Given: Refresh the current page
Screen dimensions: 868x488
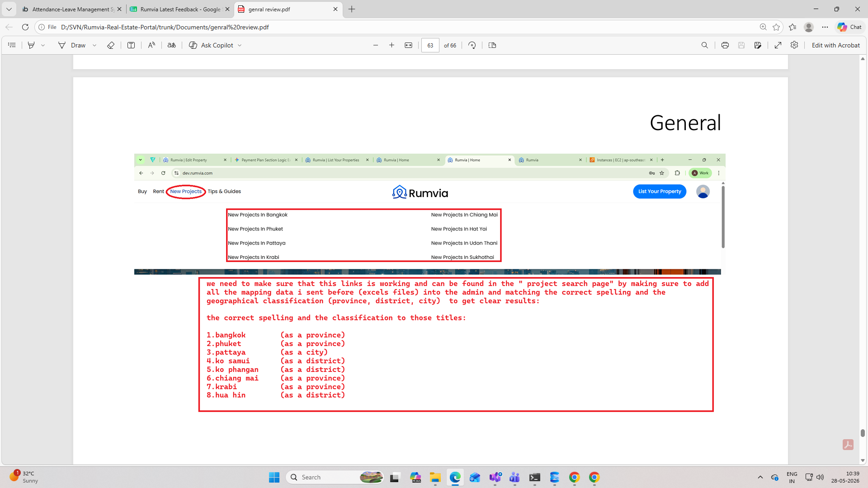Looking at the screenshot, I should 25,27.
